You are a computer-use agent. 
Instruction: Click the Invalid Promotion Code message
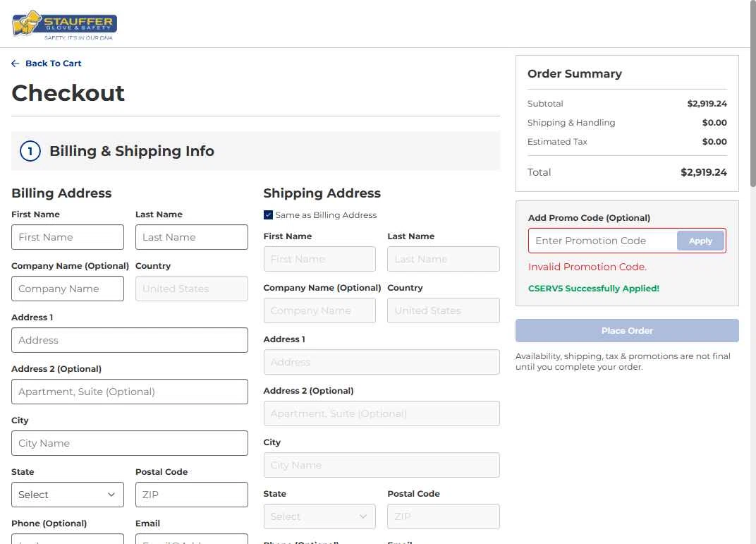click(x=587, y=267)
